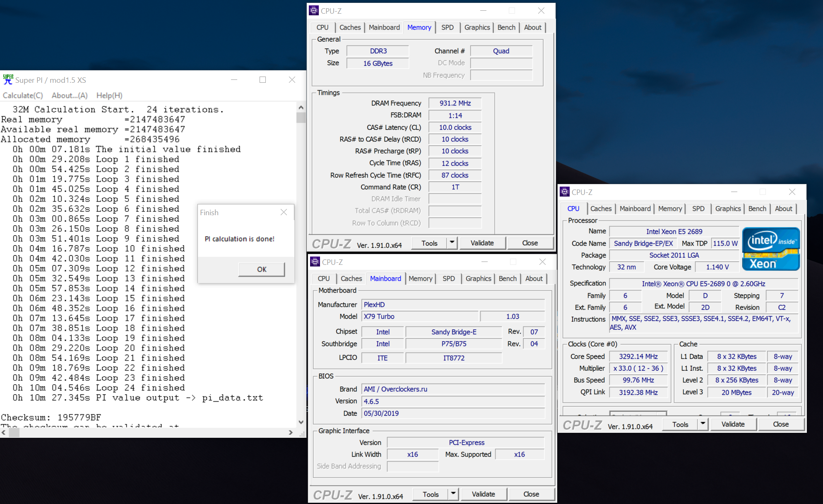Open Tools dropdown arrow in CPU window
Viewport: 823px width, 504px height.
703,424
